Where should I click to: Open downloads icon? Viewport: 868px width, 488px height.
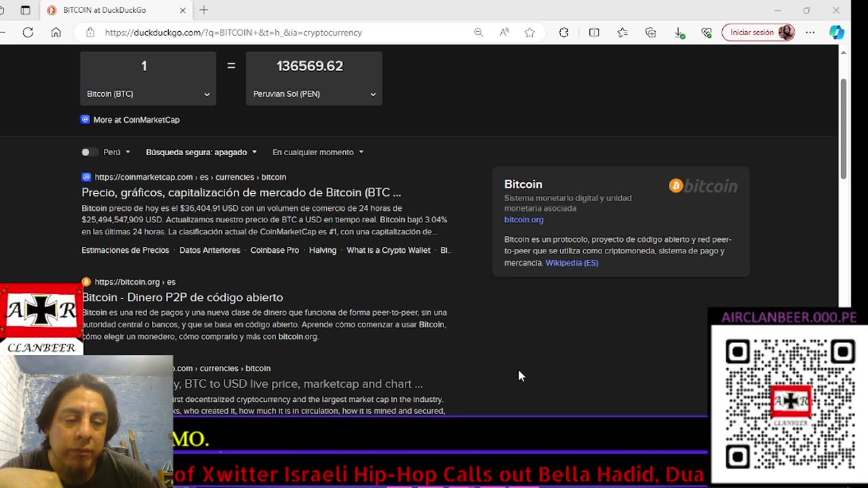(x=679, y=33)
